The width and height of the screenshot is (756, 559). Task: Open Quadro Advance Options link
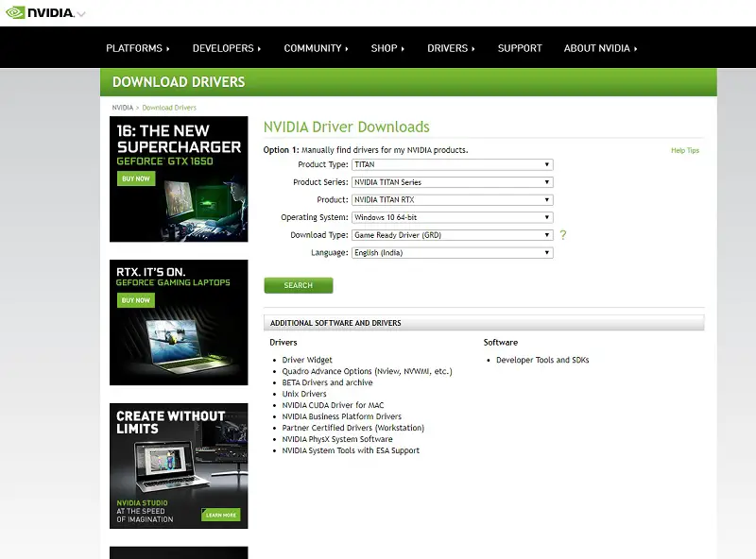coord(367,371)
